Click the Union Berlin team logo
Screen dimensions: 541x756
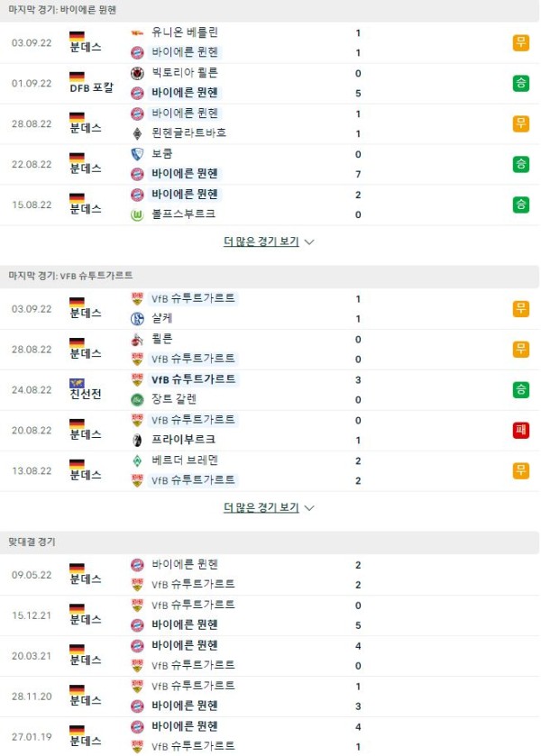click(137, 32)
